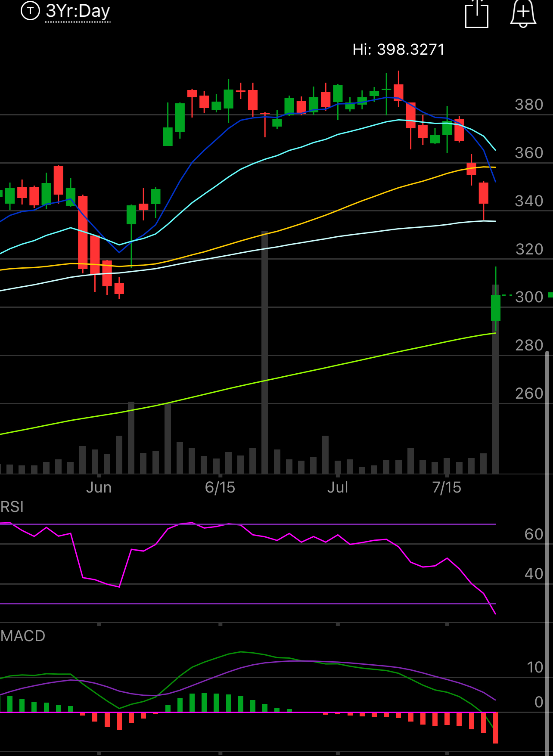Tap the 360 price axis label

click(529, 153)
